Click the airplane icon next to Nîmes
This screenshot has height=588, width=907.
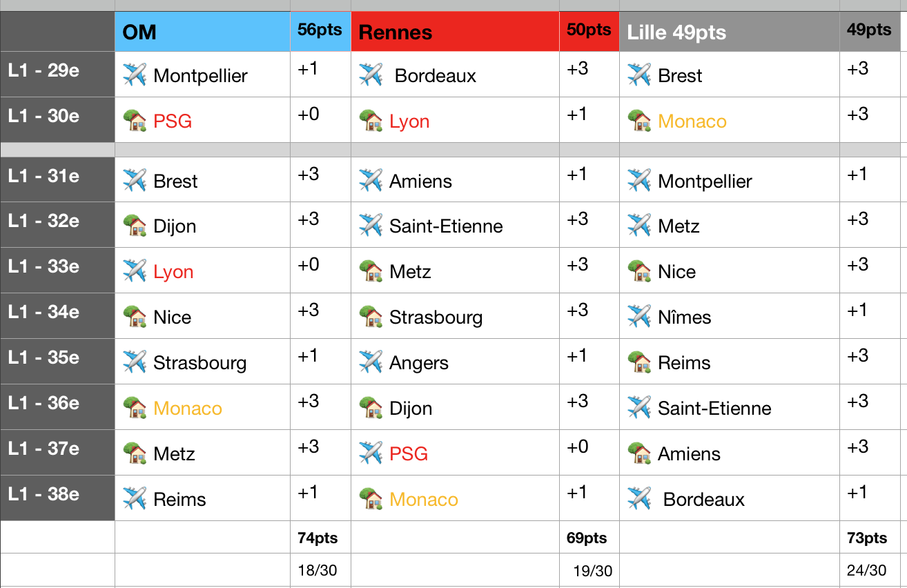639,316
